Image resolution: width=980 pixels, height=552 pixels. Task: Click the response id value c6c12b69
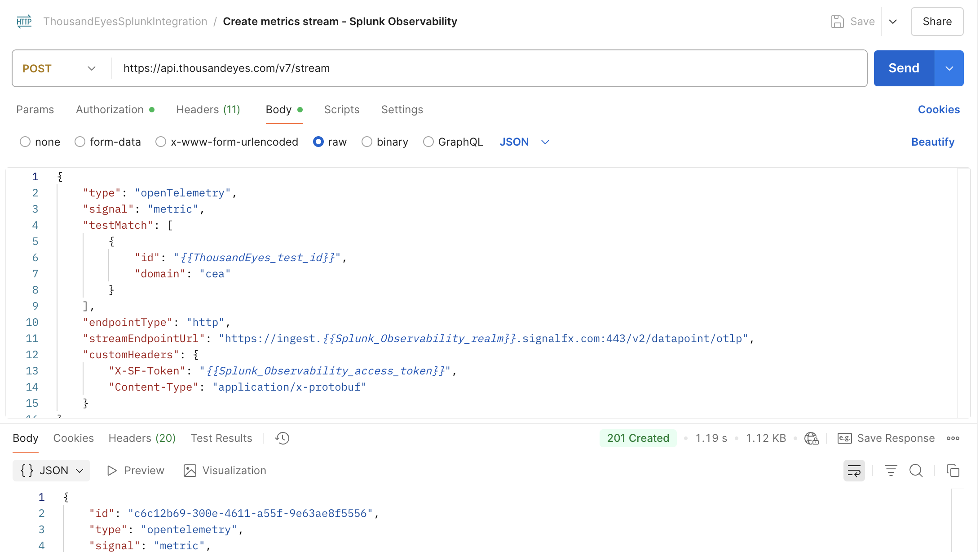251,513
